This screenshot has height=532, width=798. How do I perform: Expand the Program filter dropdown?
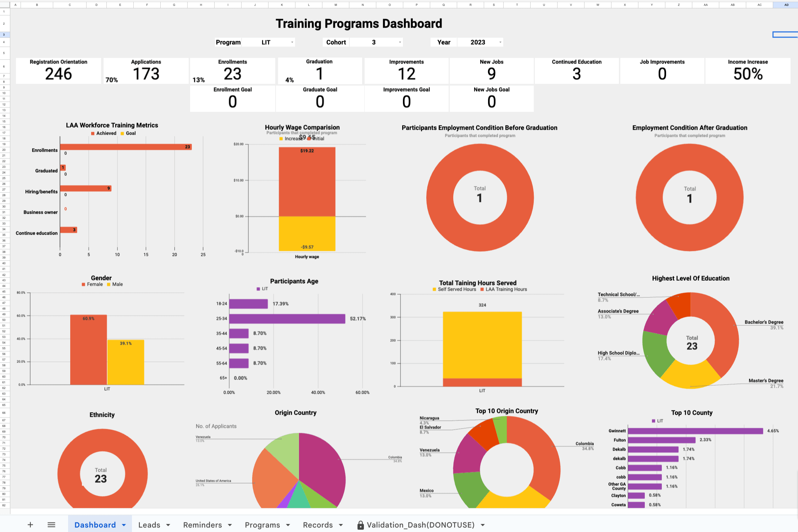[x=292, y=41]
